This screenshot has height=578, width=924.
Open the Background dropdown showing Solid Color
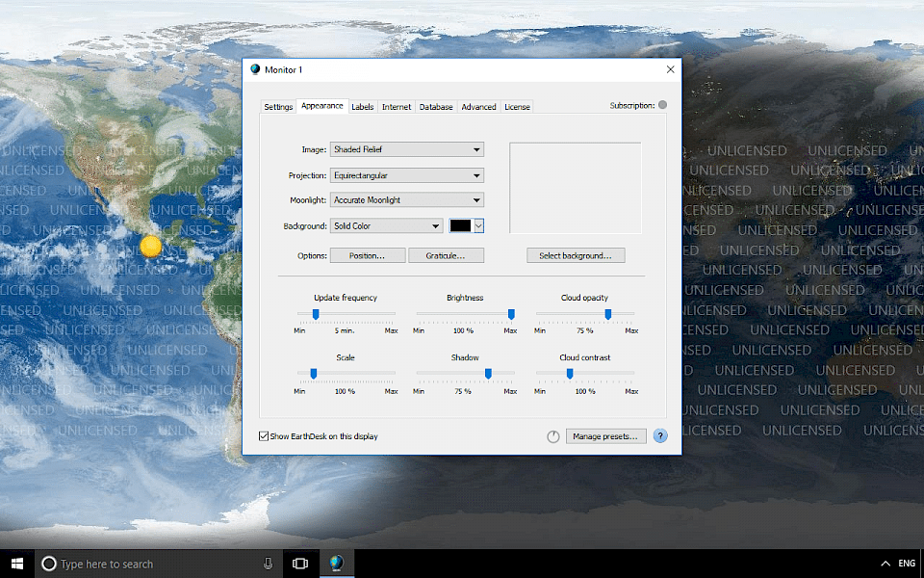pos(386,225)
